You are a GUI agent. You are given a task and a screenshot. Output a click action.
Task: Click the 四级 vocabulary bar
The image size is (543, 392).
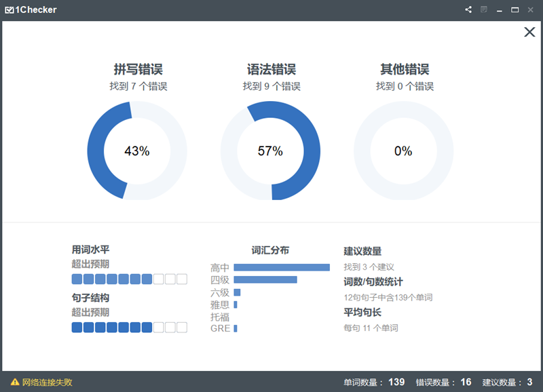(265, 279)
